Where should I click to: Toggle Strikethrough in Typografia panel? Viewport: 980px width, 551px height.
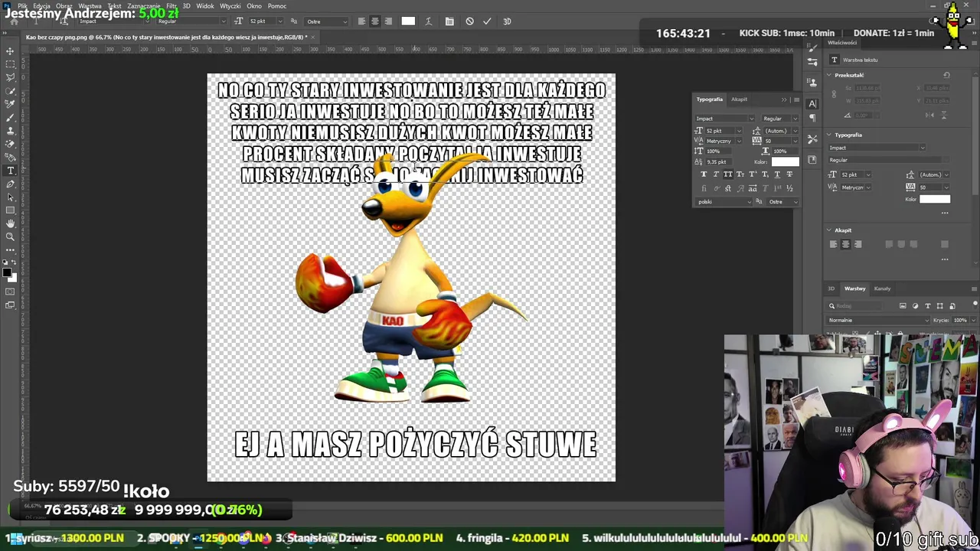pyautogui.click(x=789, y=174)
